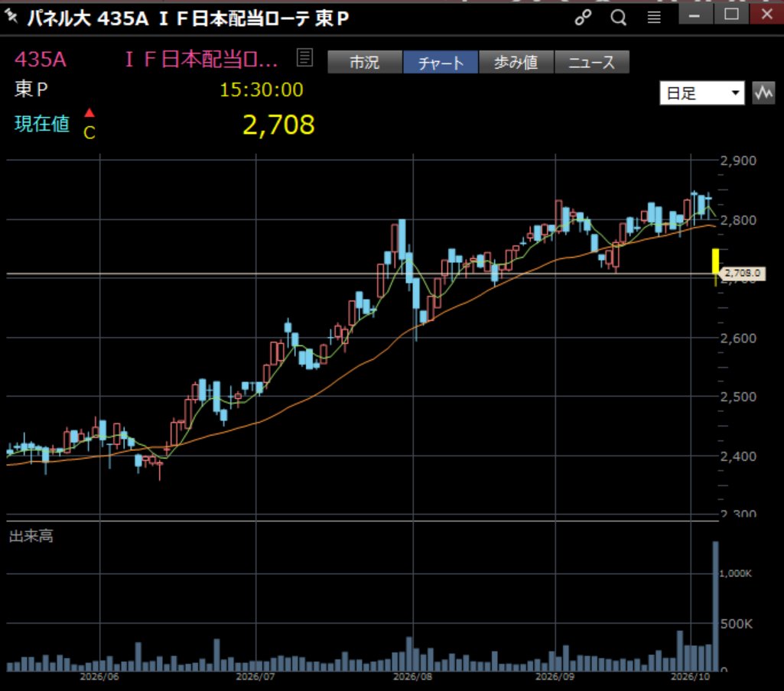Click the 出来高 volume panel label
This screenshot has height=691, width=784.
(31, 536)
